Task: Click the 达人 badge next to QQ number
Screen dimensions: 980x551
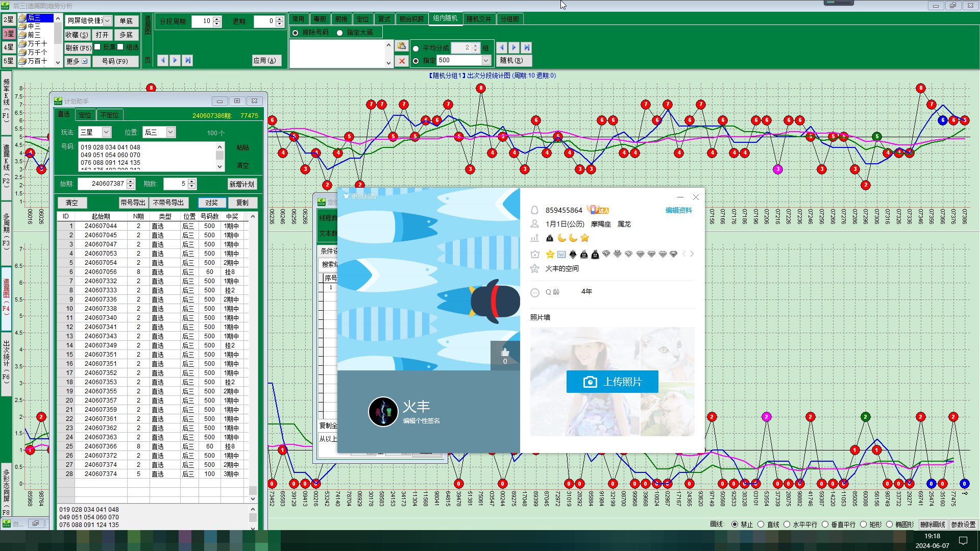Action: point(598,210)
